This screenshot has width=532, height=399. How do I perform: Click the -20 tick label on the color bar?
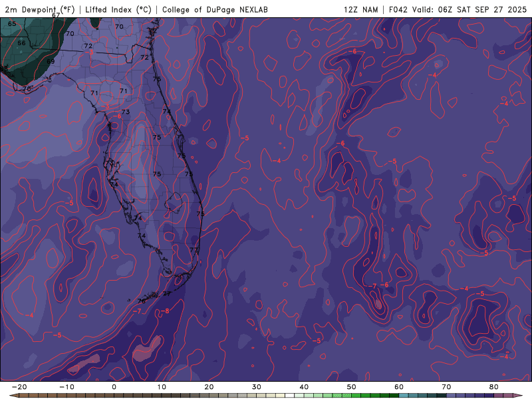19,387
